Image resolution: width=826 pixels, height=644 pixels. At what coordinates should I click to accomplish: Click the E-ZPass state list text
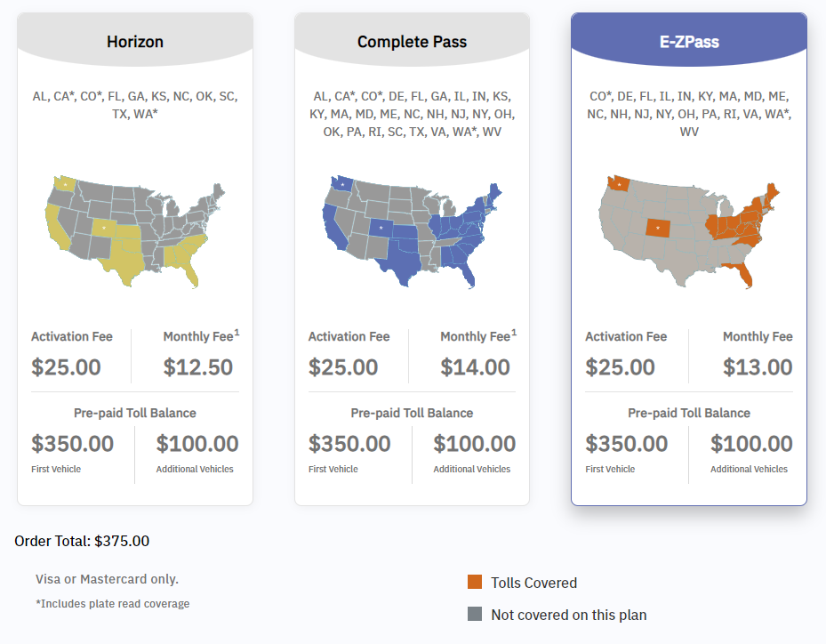[689, 114]
